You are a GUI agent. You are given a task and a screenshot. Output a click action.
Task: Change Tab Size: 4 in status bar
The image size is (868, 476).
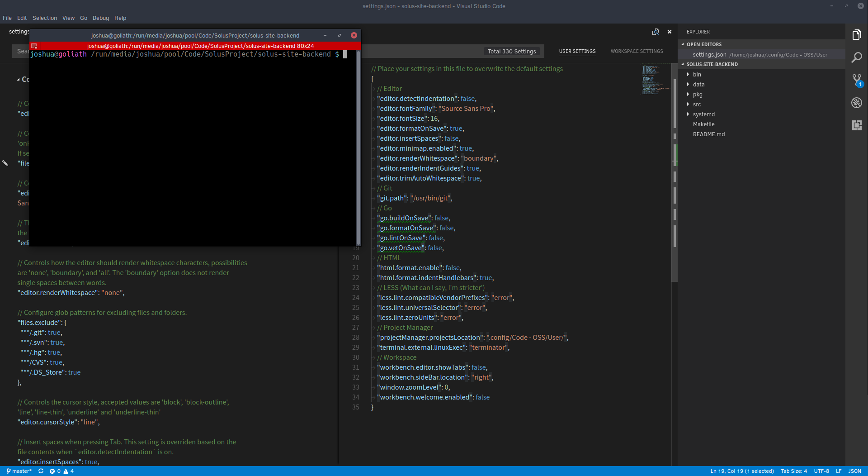[794, 471]
